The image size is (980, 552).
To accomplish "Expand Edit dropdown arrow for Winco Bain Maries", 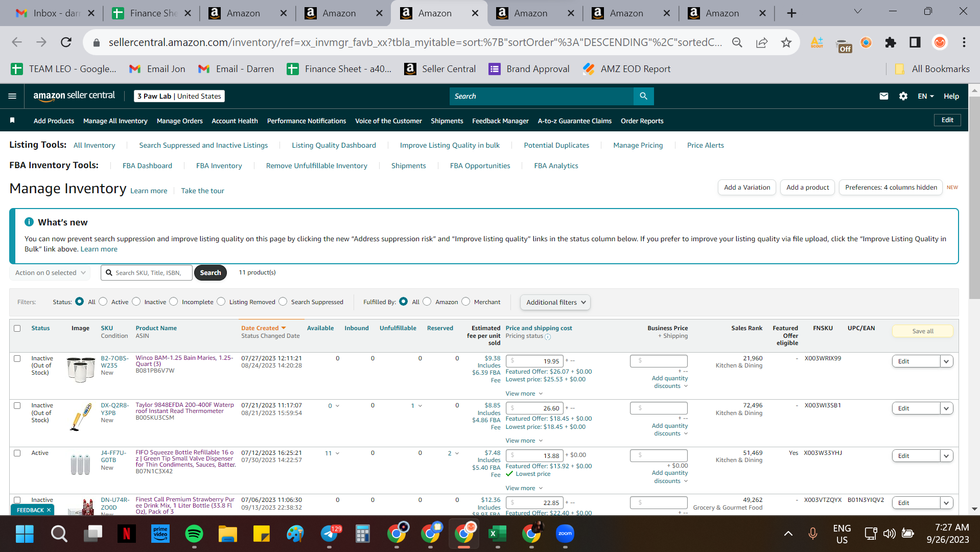I will (947, 361).
